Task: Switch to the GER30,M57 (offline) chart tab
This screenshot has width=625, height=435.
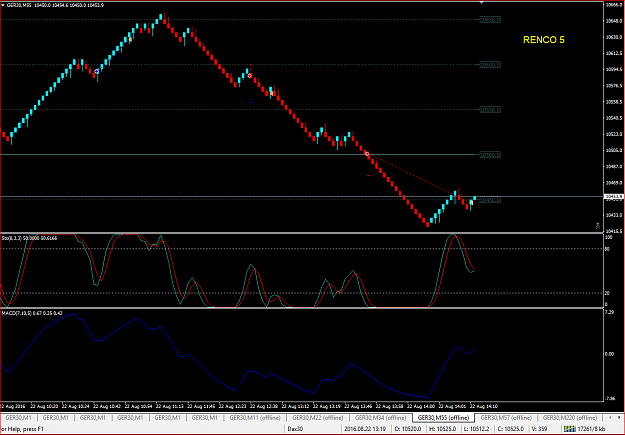Action: pos(506,418)
